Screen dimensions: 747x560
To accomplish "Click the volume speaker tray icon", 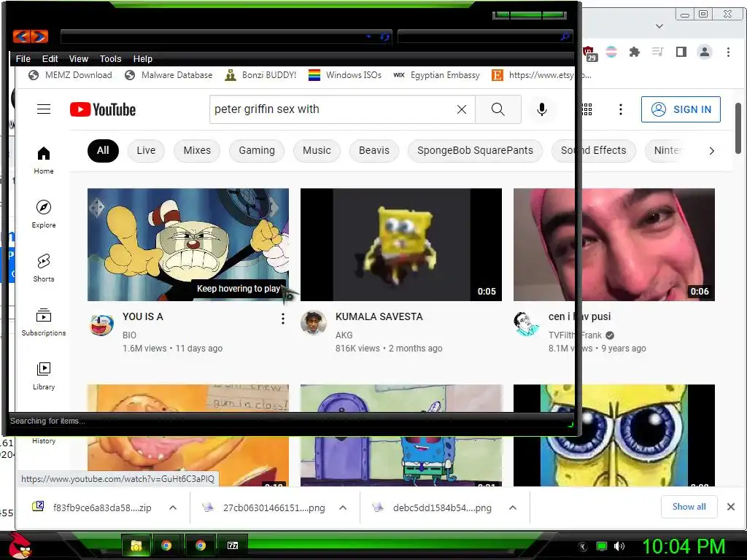I will point(619,546).
